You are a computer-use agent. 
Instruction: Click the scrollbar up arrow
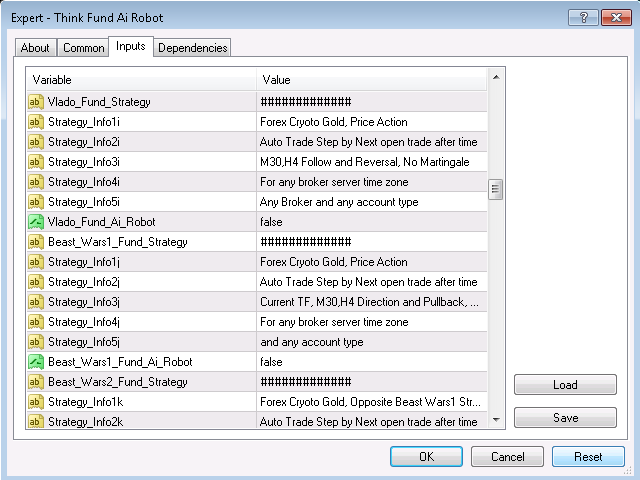496,77
